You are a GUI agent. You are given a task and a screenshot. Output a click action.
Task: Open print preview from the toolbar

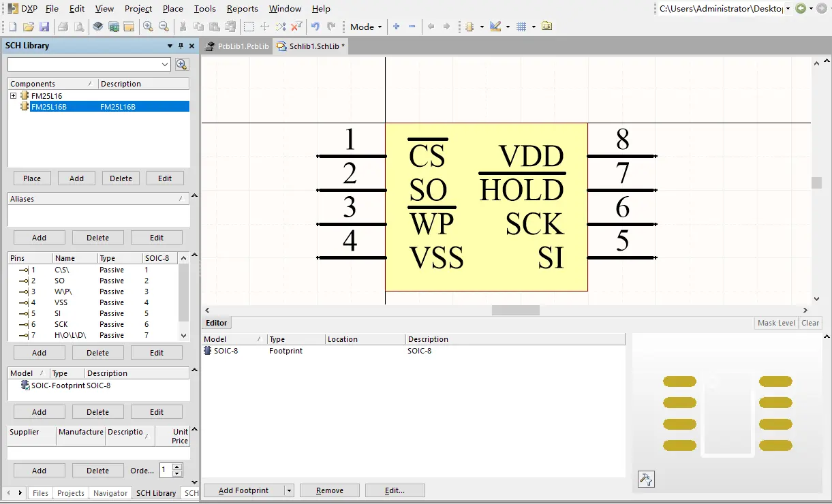(79, 27)
